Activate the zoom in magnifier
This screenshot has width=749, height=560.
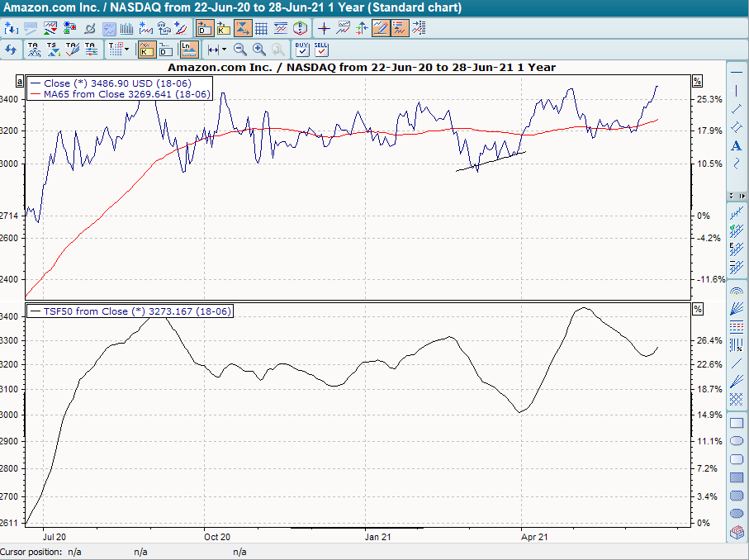coord(258,50)
